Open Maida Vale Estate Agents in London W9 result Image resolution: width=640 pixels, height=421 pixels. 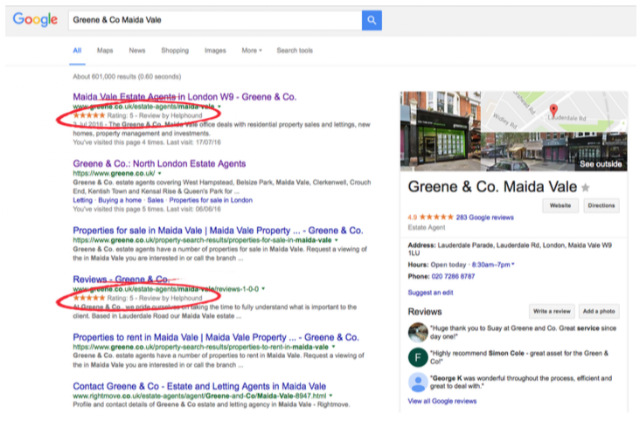point(184,97)
